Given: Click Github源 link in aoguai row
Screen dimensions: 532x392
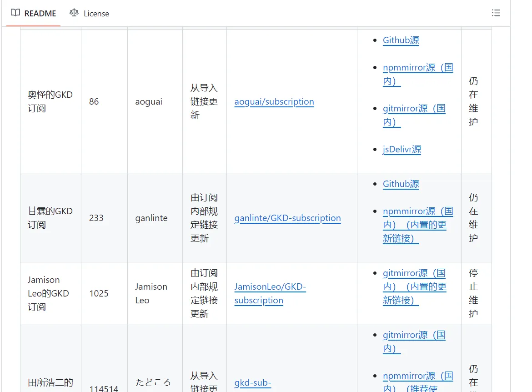Looking at the screenshot, I should [401, 40].
